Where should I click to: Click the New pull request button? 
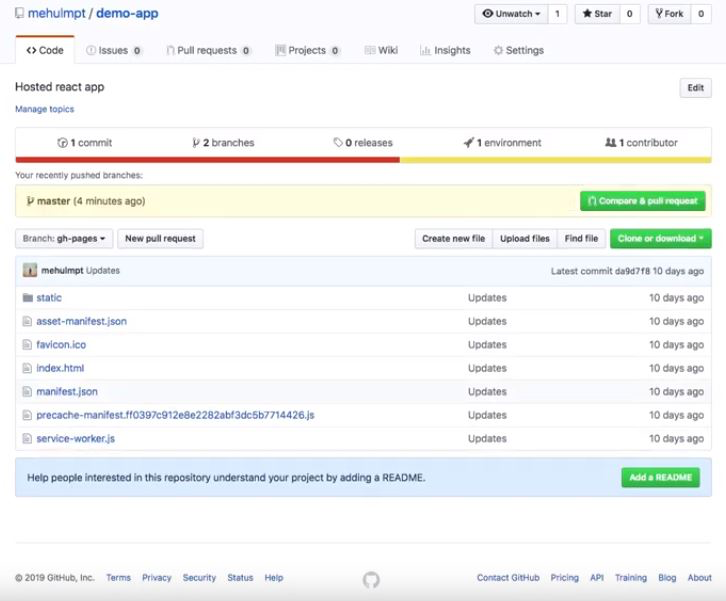(x=160, y=238)
